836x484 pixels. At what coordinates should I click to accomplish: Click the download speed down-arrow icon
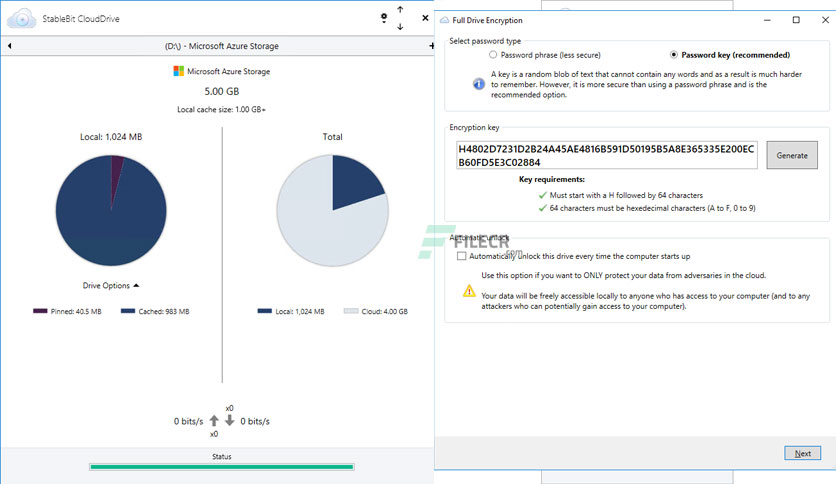coord(229,421)
